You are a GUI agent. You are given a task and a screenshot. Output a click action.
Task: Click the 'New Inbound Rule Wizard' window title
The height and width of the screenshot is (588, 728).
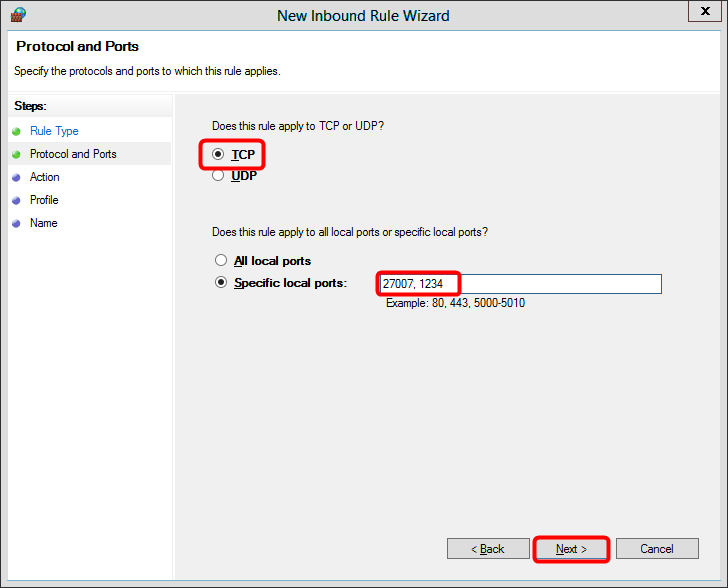[x=364, y=16]
